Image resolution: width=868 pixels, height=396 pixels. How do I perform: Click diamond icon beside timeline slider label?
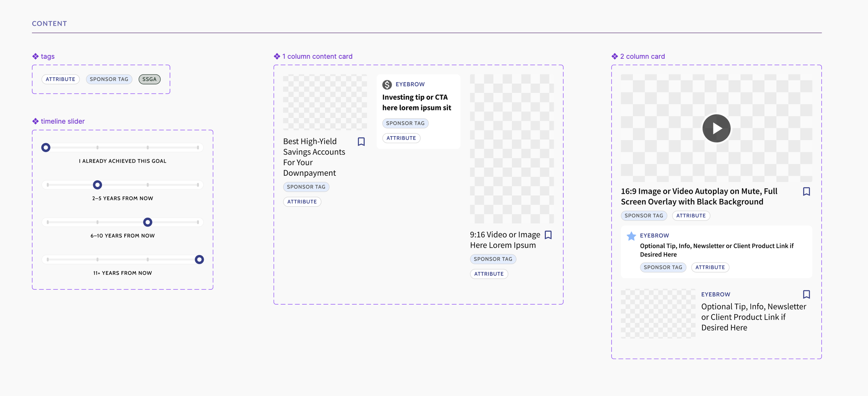35,121
